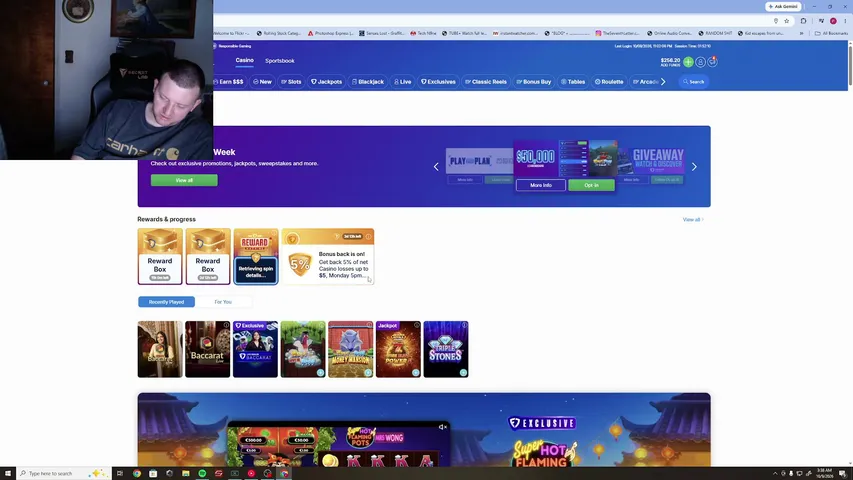The height and width of the screenshot is (480, 853).
Task: Open File Explorer from the taskbar
Action: tap(186, 473)
